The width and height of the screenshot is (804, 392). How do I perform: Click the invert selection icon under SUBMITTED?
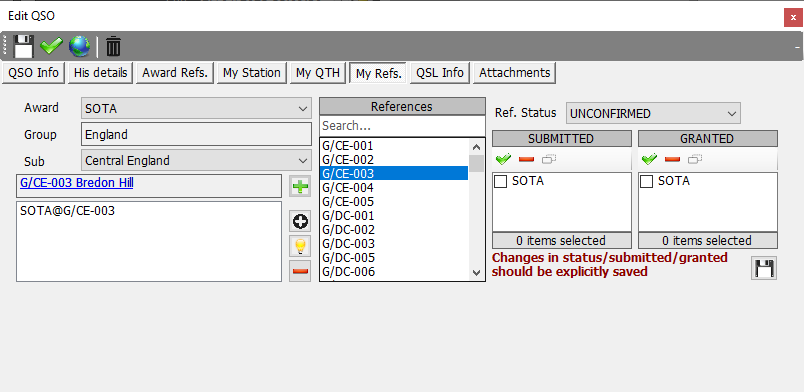tap(549, 160)
